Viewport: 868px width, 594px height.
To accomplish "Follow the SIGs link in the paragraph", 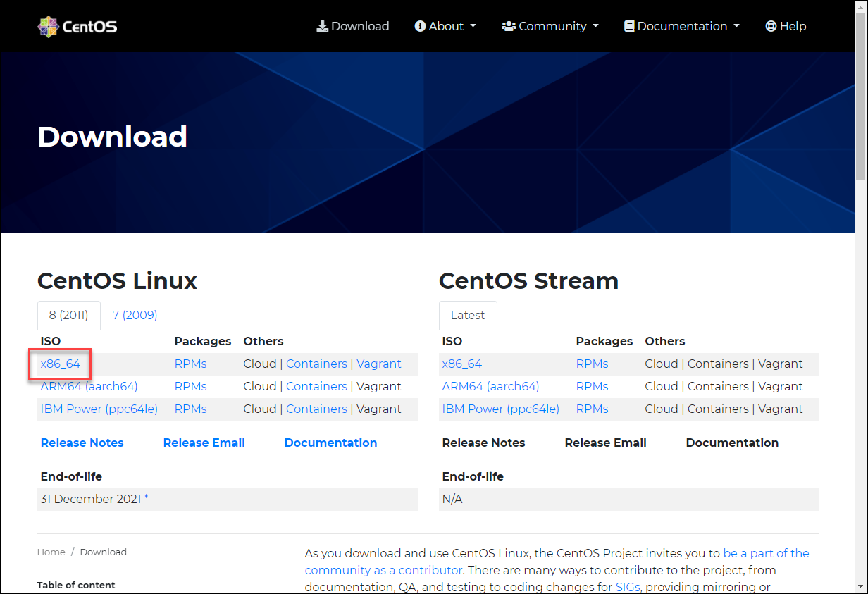I will (x=628, y=587).
